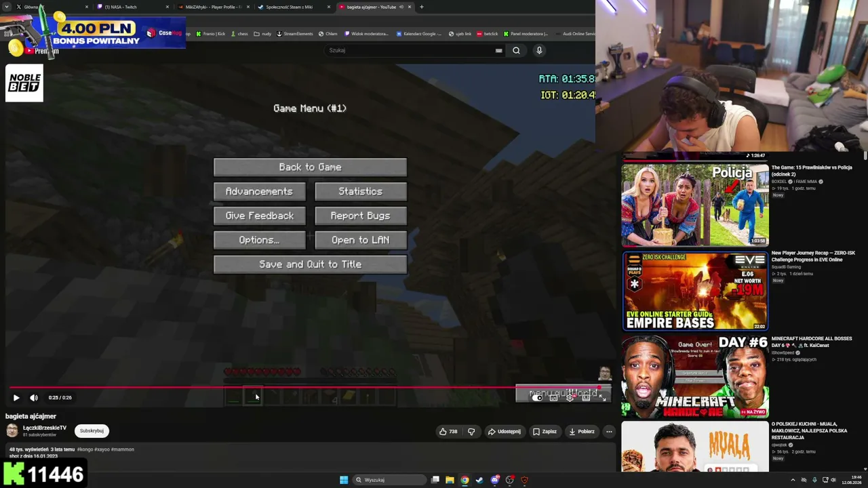Open Minecraft Hardcore Day #6 thumbnail
The width and height of the screenshot is (868, 488).
695,376
